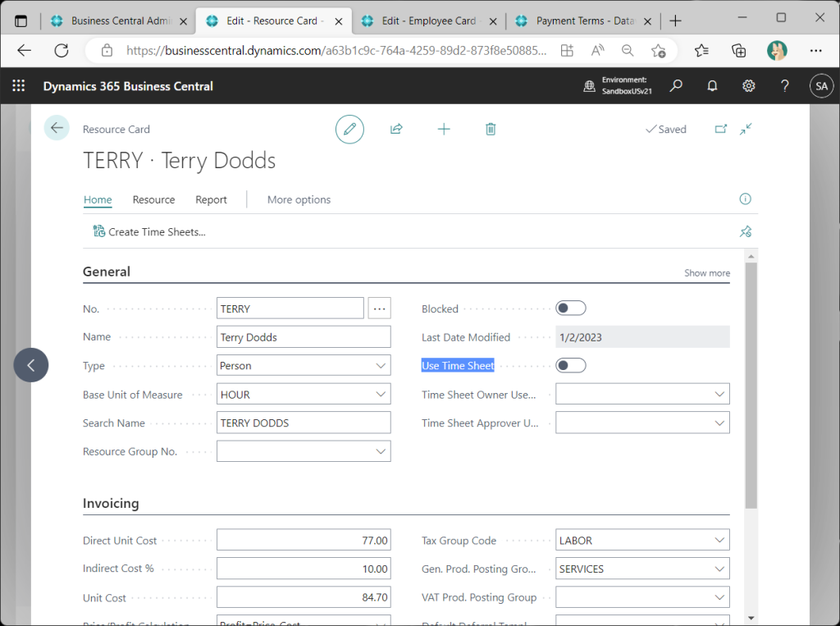The width and height of the screenshot is (840, 626).
Task: Click the browser address bar URL
Action: click(336, 51)
